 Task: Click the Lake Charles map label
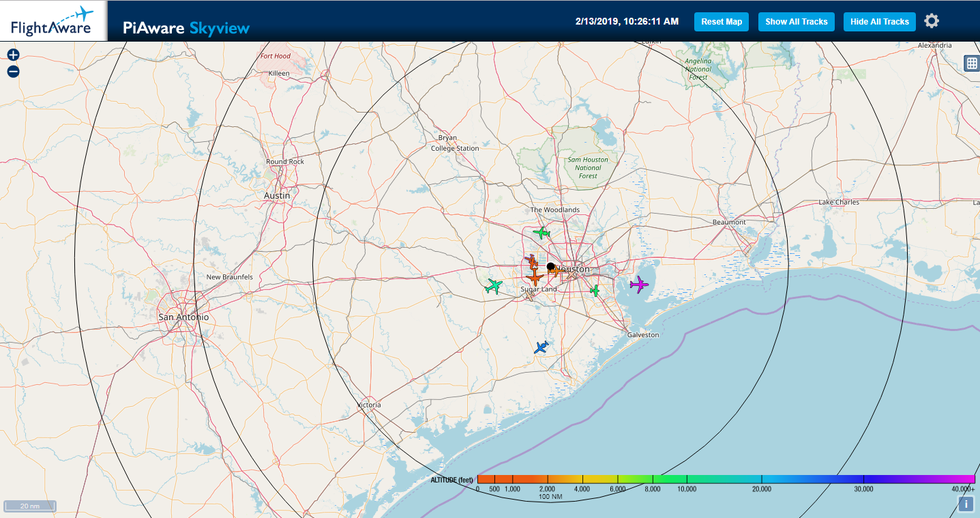pyautogui.click(x=839, y=202)
